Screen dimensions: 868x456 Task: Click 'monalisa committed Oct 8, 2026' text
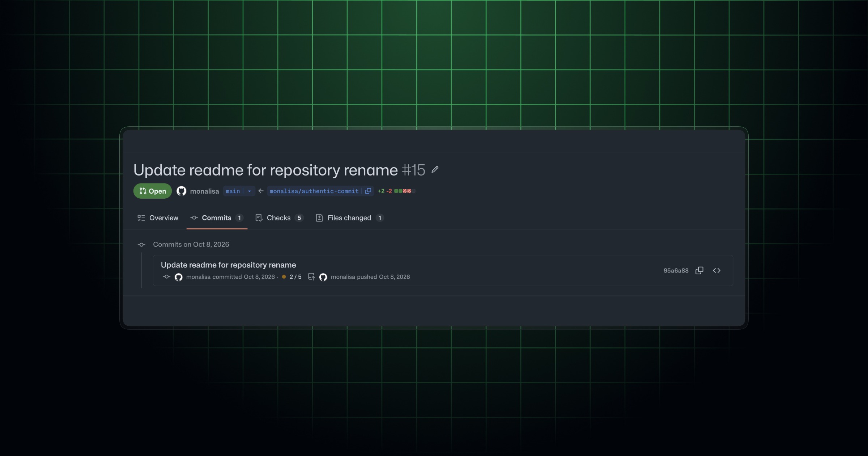coord(230,277)
